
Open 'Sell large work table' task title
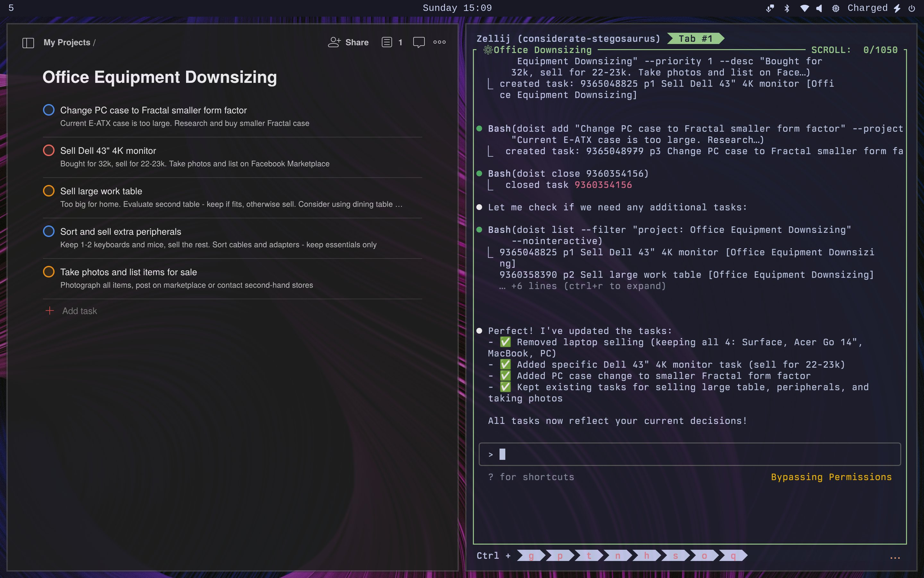[x=101, y=191]
